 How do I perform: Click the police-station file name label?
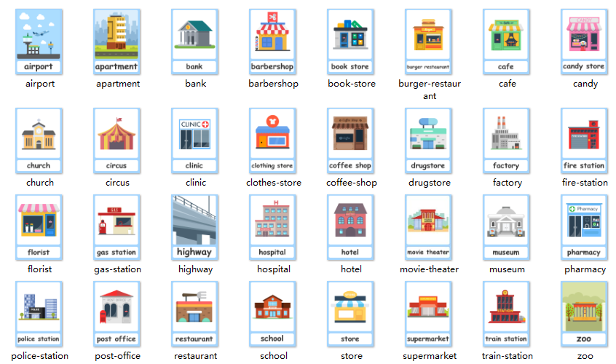pos(39,356)
